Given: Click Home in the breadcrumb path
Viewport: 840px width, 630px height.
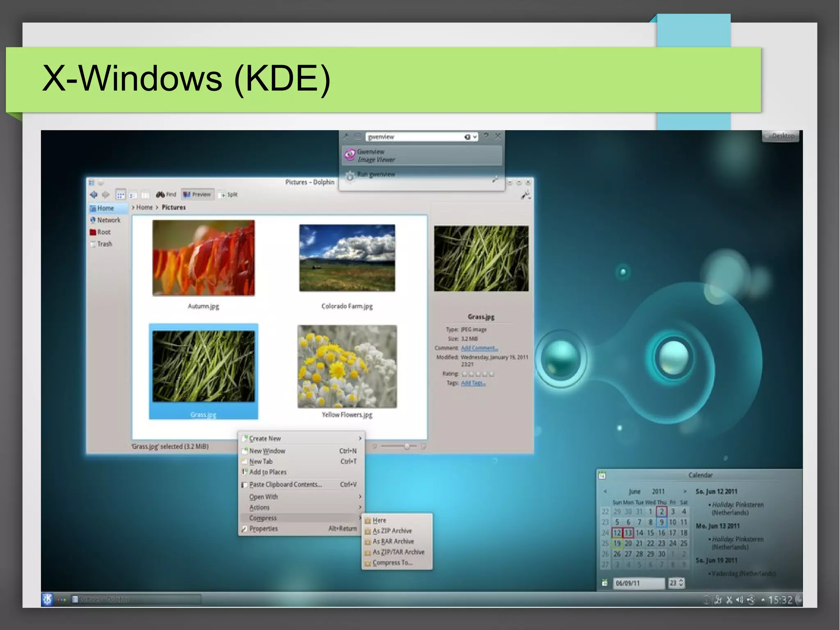Looking at the screenshot, I should pos(144,207).
